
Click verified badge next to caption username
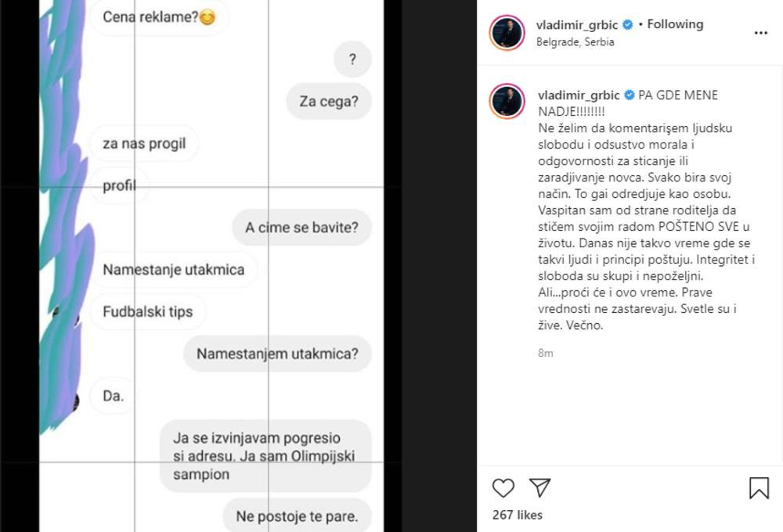(628, 95)
